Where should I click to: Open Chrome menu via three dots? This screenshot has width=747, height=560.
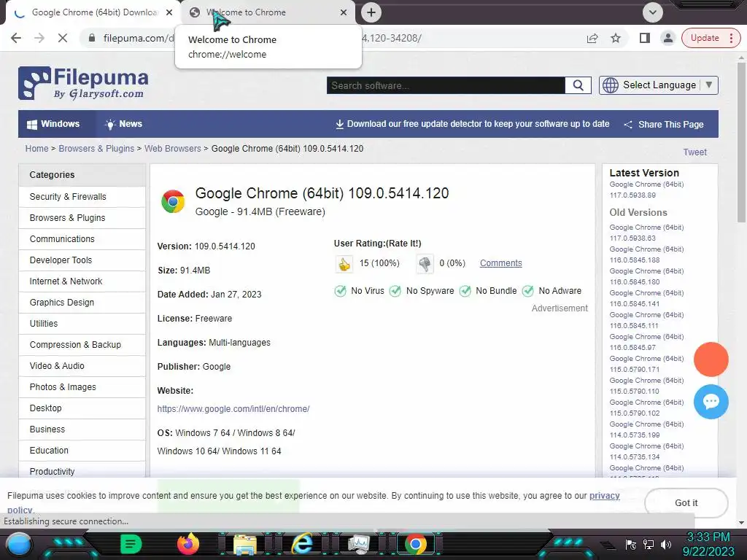tap(731, 38)
